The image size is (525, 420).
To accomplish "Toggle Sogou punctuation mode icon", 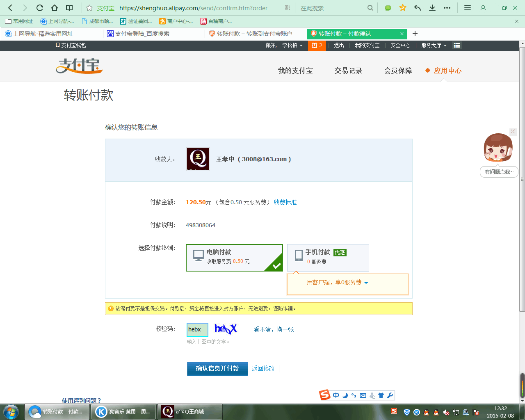I will coord(354,395).
